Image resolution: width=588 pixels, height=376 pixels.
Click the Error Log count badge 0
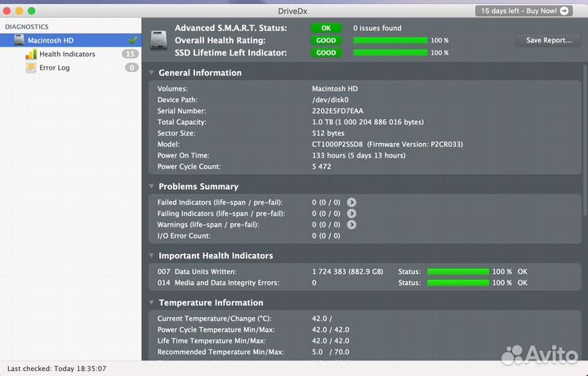pos(131,68)
